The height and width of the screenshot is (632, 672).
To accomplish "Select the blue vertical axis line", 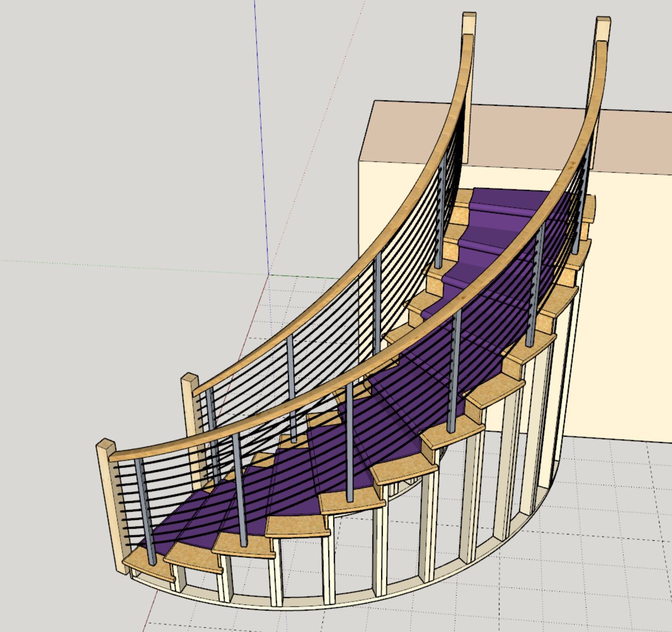I will [261, 137].
